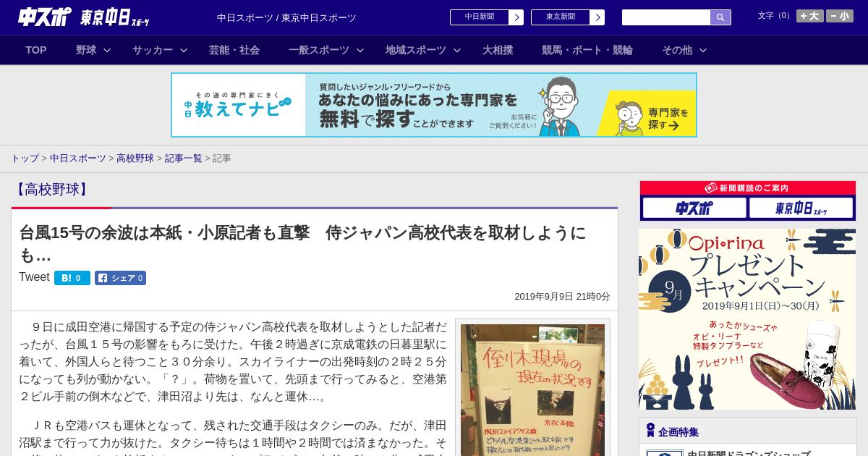Expand the 地域スポーツ dropdown chevron
The height and width of the screenshot is (456, 868).
tap(457, 50)
